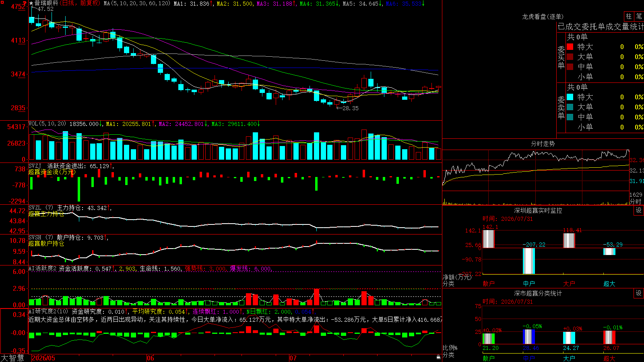Click the magenta MA3: 31.188 value
Viewport: 644px width, 362px height.
point(277,3)
